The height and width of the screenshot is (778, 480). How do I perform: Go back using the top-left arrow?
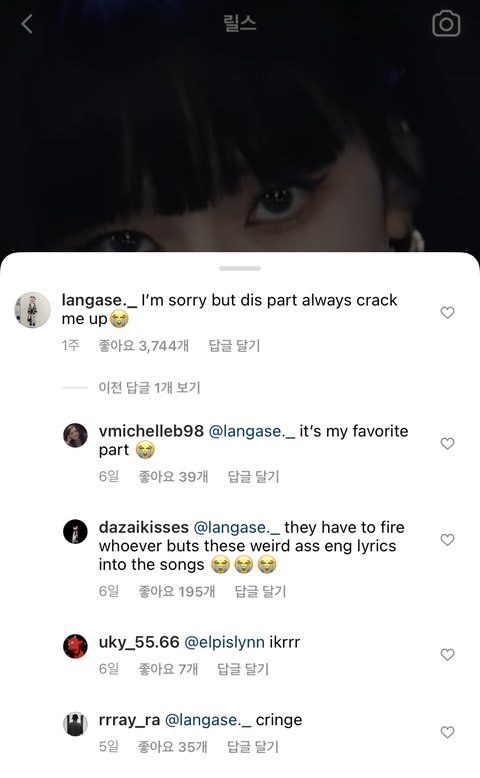[x=27, y=23]
